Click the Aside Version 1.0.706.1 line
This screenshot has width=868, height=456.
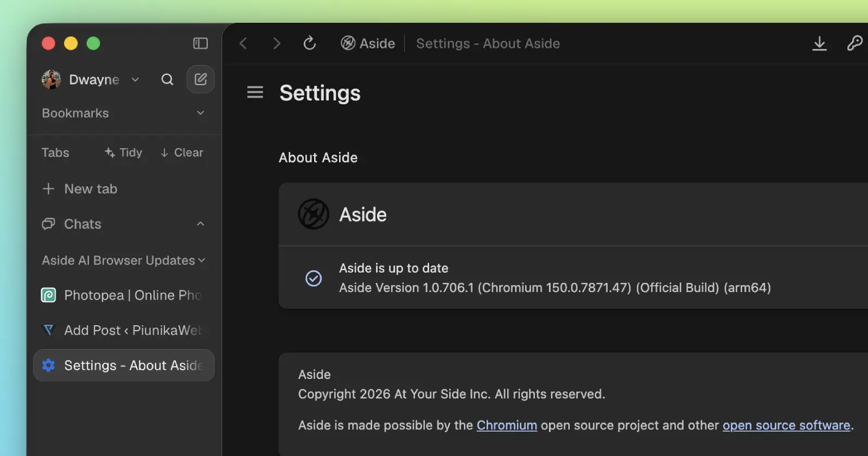(555, 287)
